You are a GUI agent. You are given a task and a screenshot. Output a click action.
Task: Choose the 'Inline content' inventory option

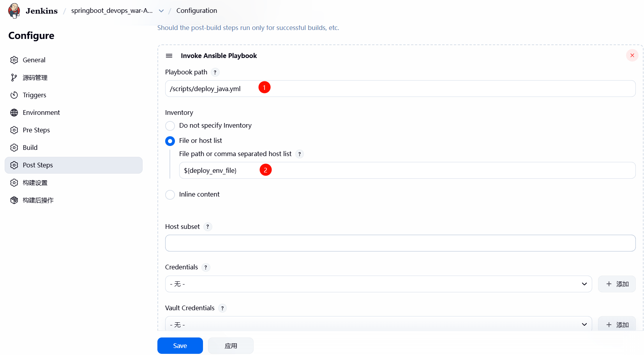click(x=170, y=195)
